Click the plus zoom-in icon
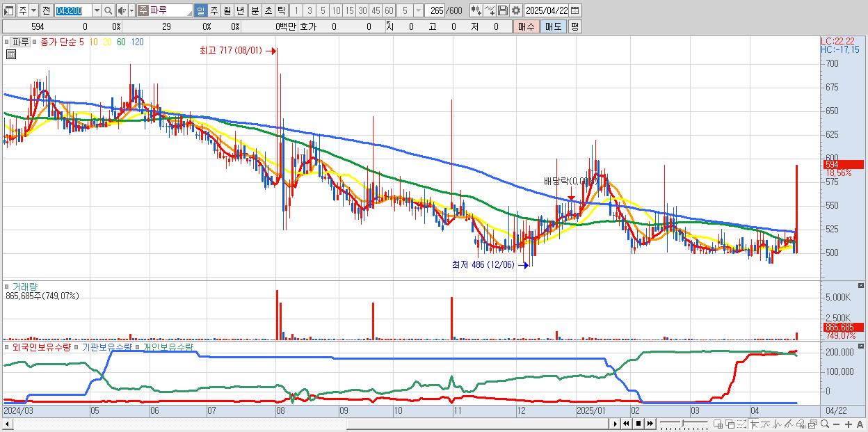 coord(849,424)
